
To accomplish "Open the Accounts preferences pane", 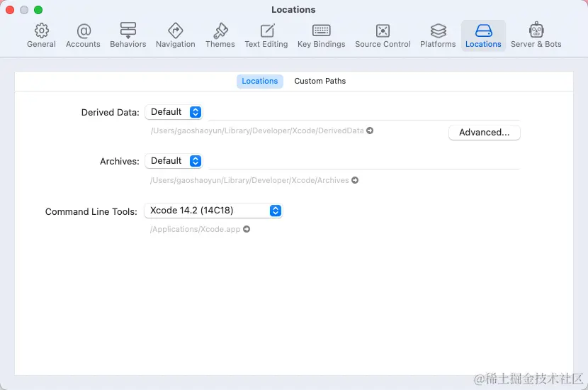I will (84, 35).
